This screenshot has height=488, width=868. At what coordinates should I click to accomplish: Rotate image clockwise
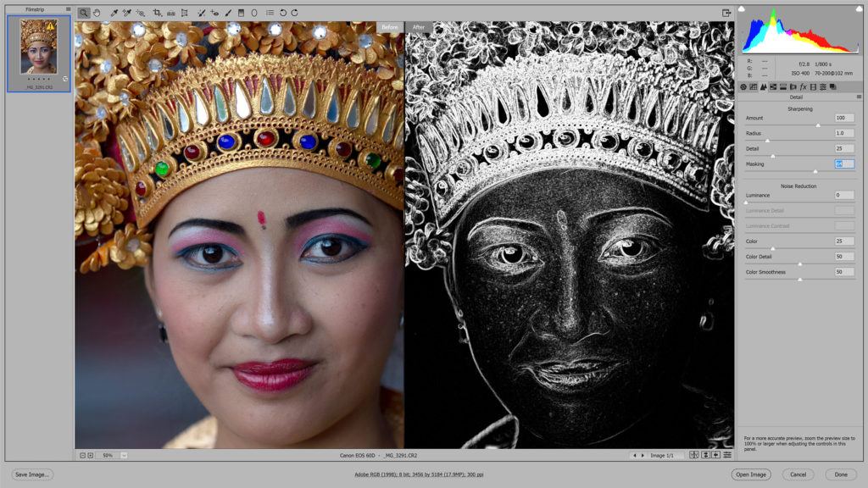(294, 13)
